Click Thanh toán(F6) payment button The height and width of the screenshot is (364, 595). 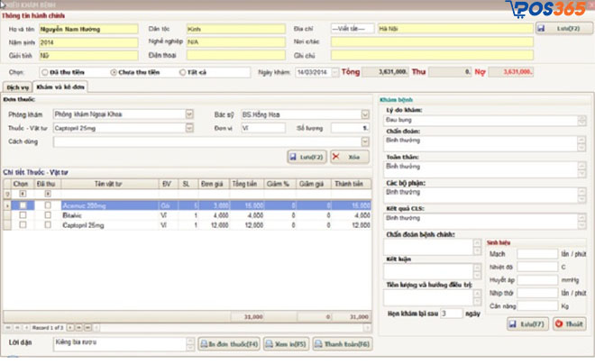pyautogui.click(x=342, y=344)
